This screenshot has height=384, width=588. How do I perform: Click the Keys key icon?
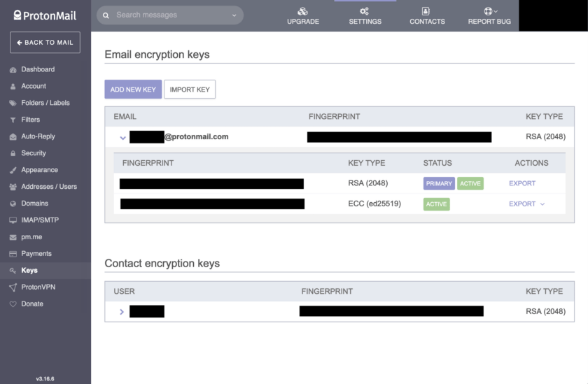[13, 271]
